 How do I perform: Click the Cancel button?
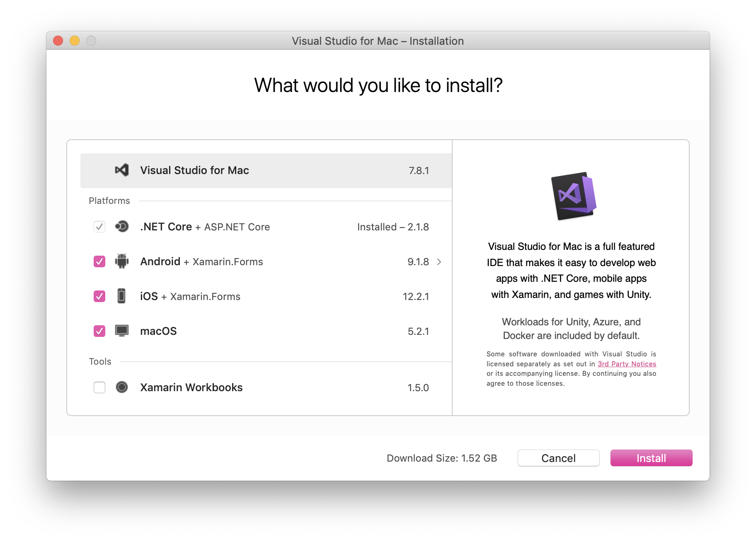pos(558,458)
